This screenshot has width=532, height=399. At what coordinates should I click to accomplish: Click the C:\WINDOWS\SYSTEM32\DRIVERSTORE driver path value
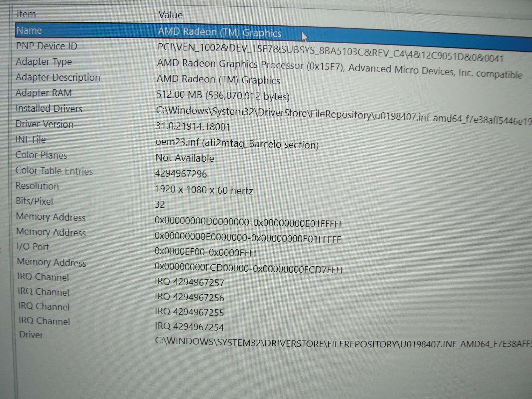(343, 343)
